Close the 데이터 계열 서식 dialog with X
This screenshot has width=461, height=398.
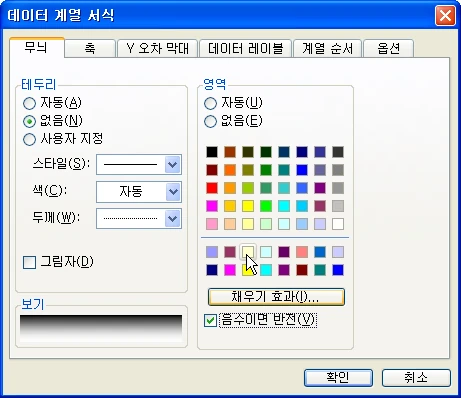[445, 16]
